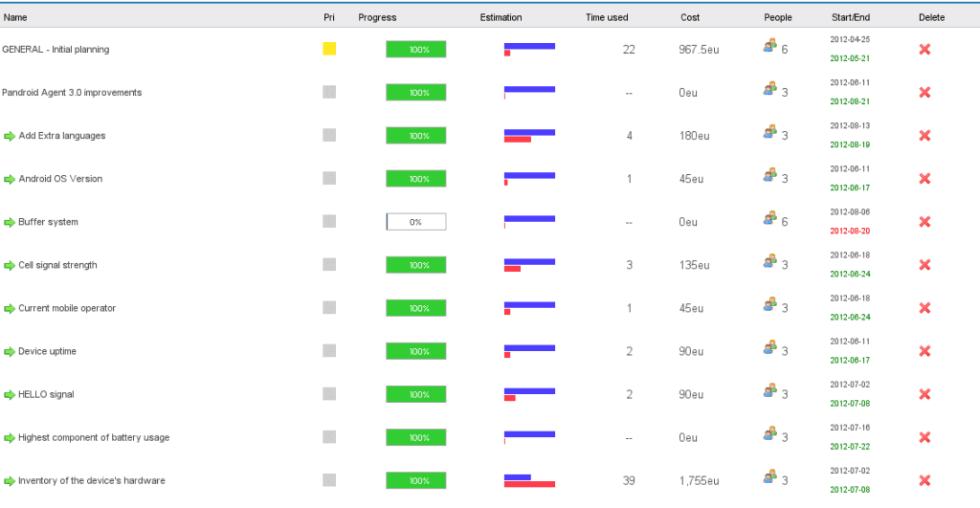Delete the Cell signal strength task
Viewport: 980px width, 508px height.
click(x=924, y=265)
